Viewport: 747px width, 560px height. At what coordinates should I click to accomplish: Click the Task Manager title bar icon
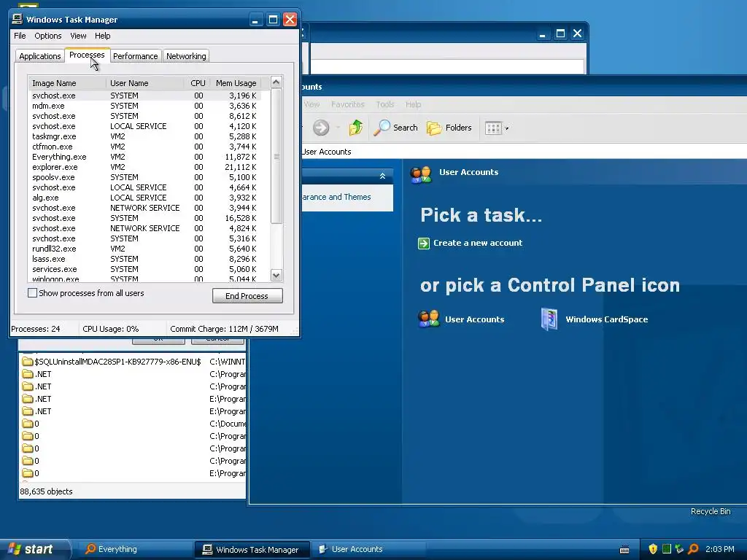point(18,19)
